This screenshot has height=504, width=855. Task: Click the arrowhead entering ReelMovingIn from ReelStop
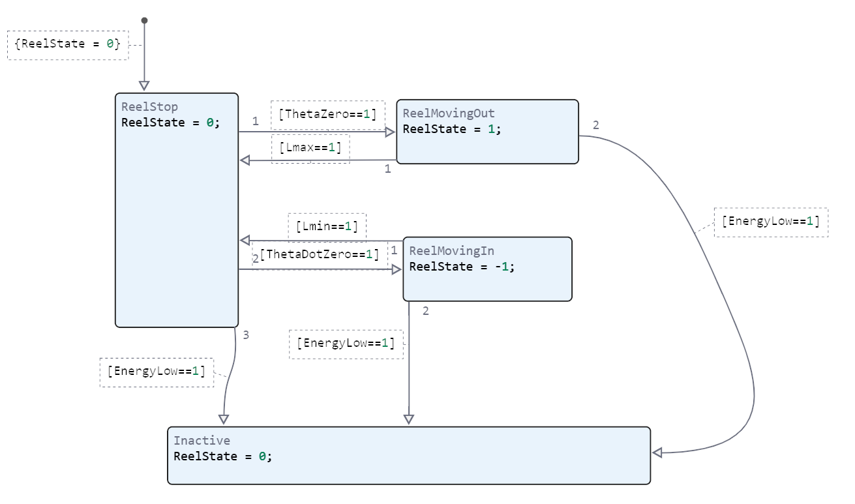(x=396, y=269)
